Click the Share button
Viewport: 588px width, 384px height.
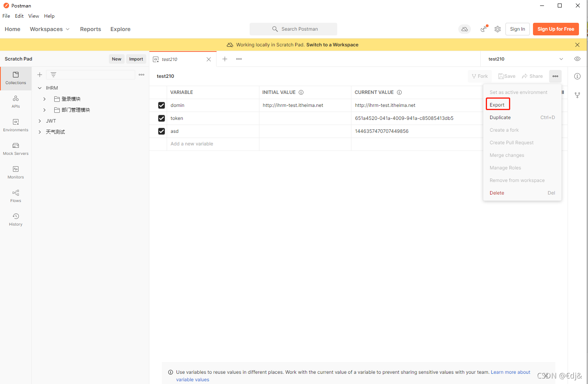click(x=532, y=76)
